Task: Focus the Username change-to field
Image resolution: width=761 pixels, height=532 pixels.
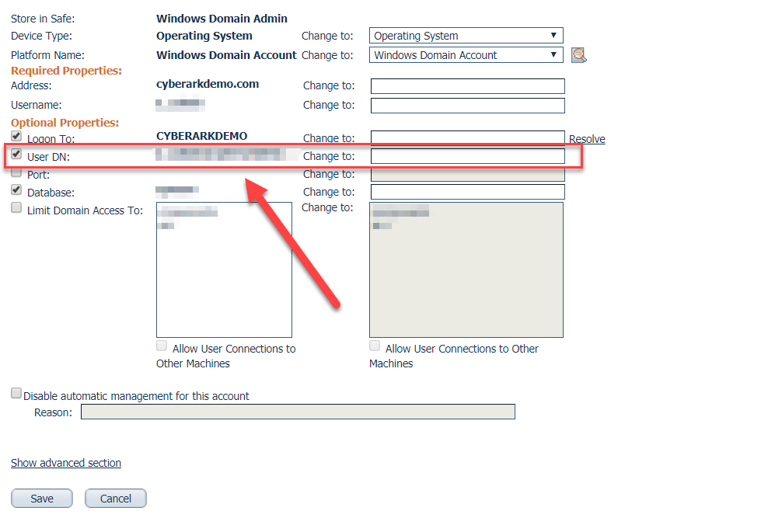Action: (x=468, y=106)
